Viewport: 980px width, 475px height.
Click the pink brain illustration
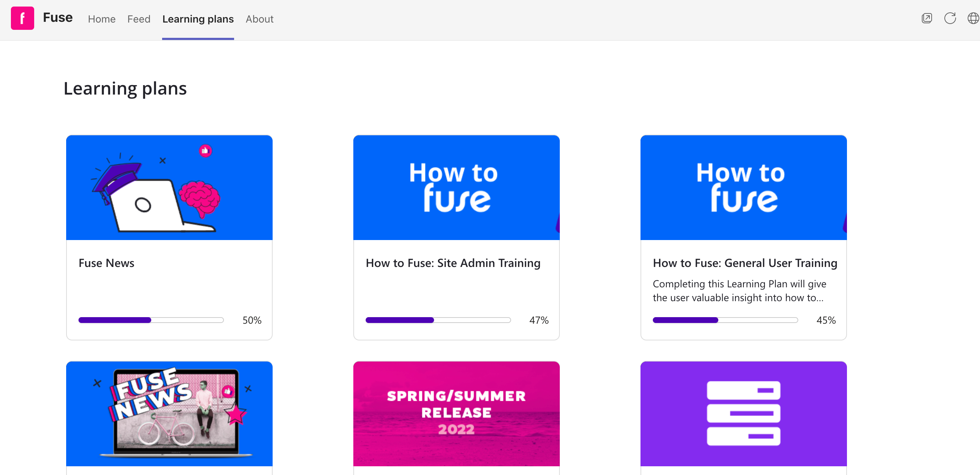tap(200, 199)
